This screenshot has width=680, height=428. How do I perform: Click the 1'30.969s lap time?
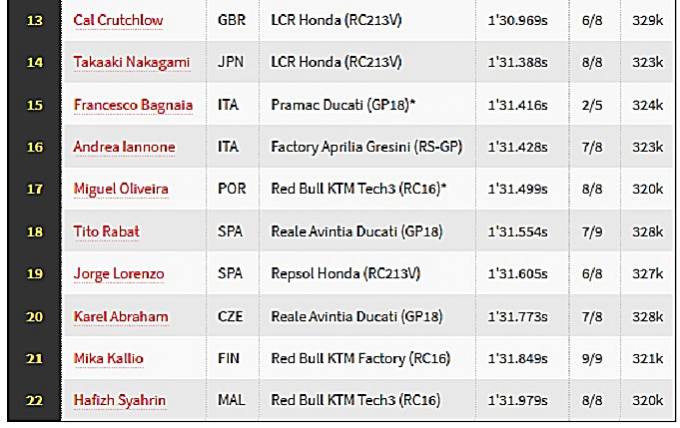click(x=518, y=20)
